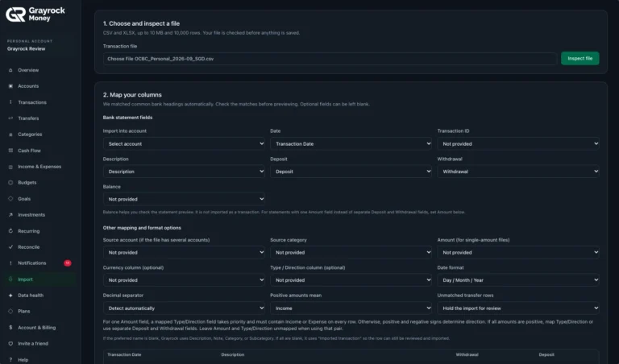This screenshot has width=619, height=364.
Task: Select the Cash Flow sidebar icon
Action: click(x=10, y=151)
